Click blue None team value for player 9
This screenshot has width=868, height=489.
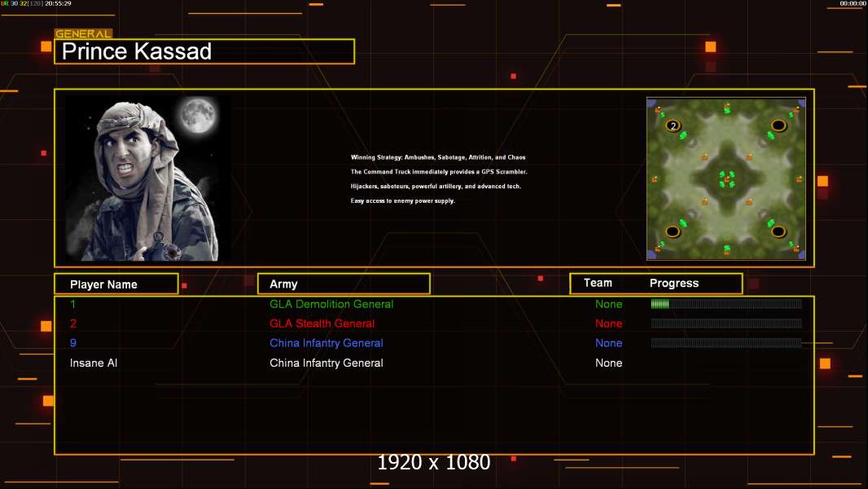click(x=608, y=343)
